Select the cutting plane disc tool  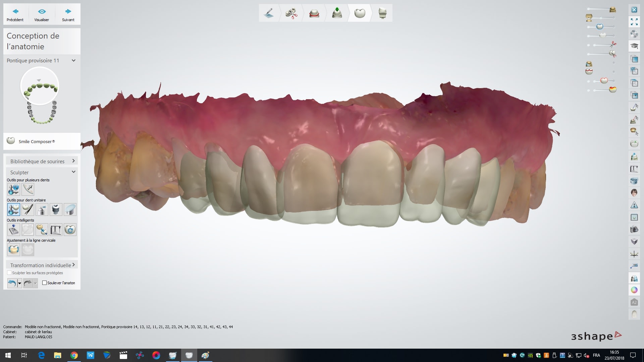tap(70, 209)
